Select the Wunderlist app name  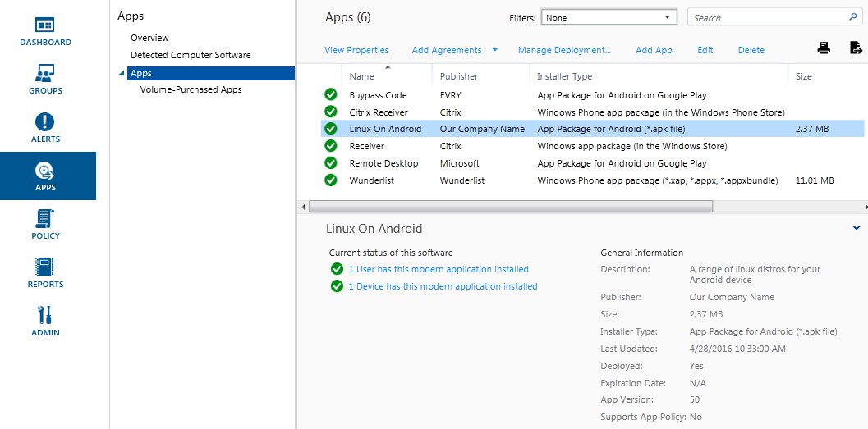click(x=371, y=180)
